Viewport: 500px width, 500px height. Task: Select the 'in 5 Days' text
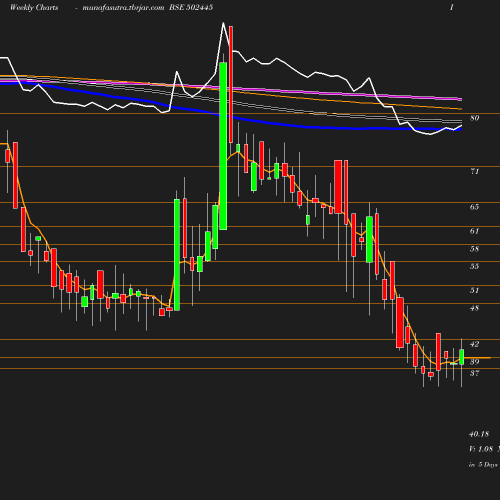[483, 464]
